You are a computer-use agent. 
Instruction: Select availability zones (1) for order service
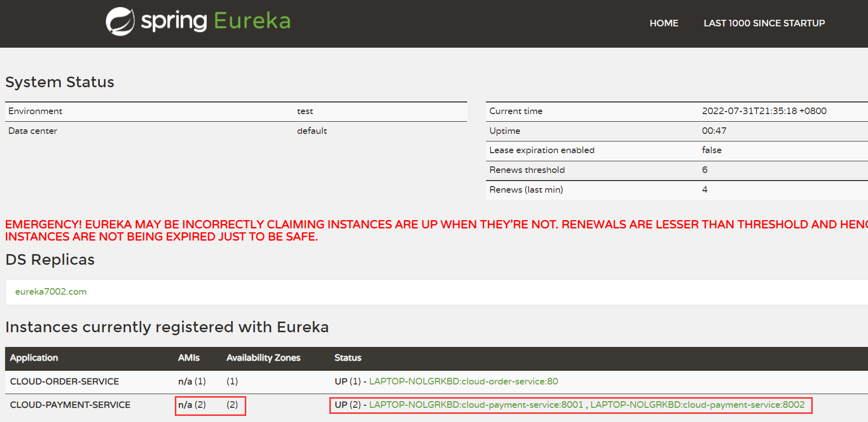(x=232, y=381)
